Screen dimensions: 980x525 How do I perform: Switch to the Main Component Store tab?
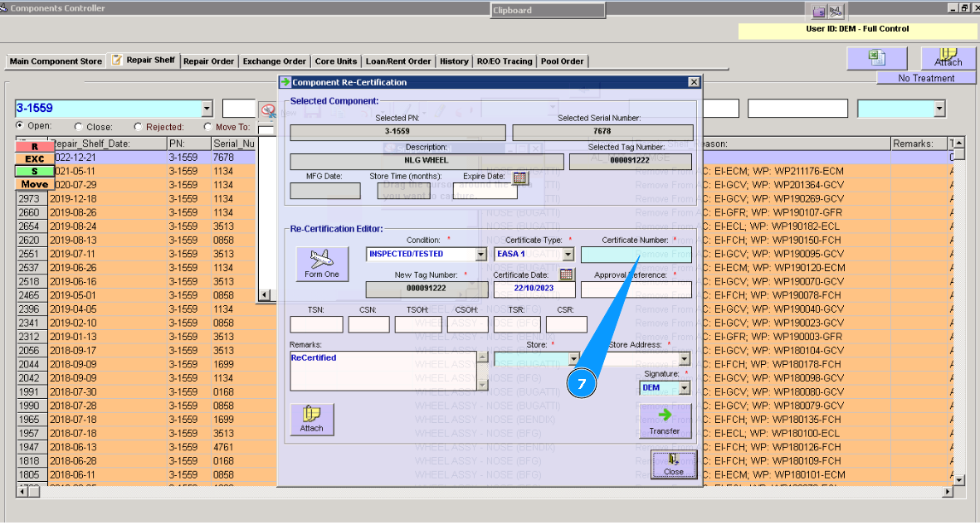coord(56,61)
